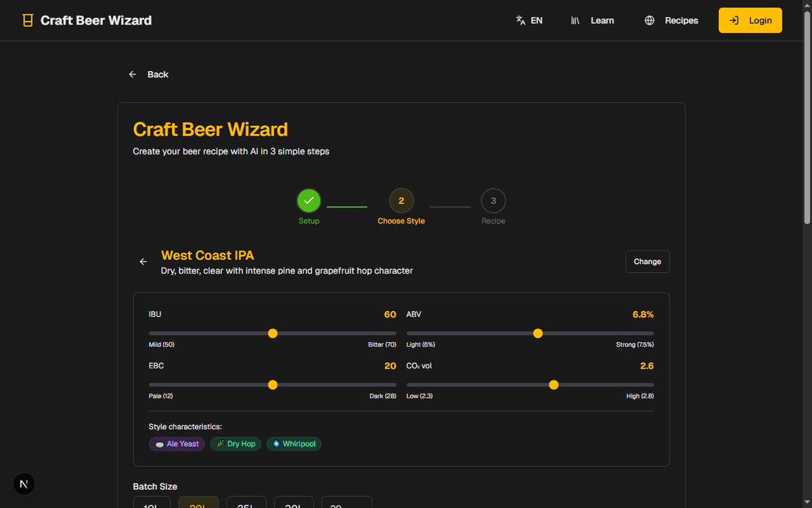Click the Back arrow link

[149, 75]
